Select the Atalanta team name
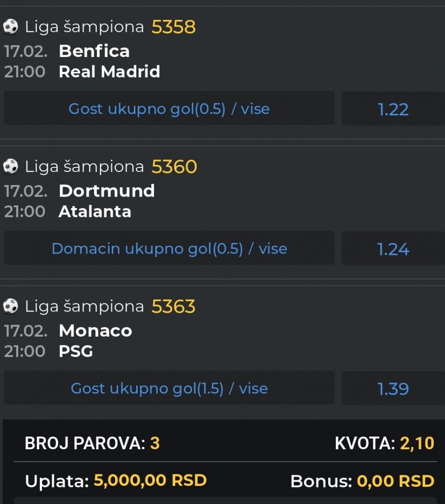 tap(95, 212)
